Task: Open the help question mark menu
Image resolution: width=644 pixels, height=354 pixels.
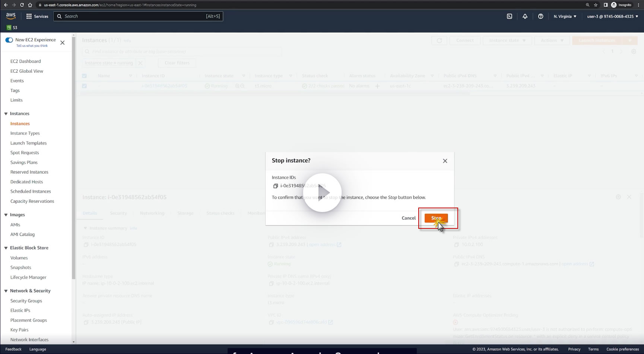Action: pos(540,16)
